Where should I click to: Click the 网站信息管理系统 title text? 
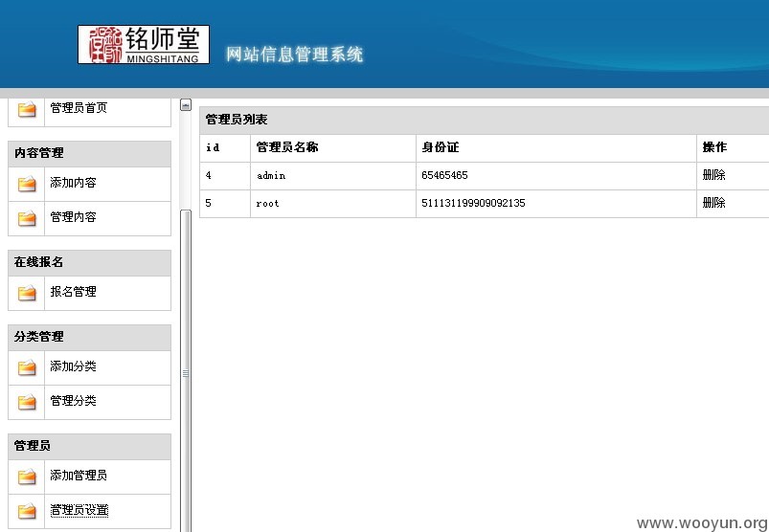(x=294, y=54)
